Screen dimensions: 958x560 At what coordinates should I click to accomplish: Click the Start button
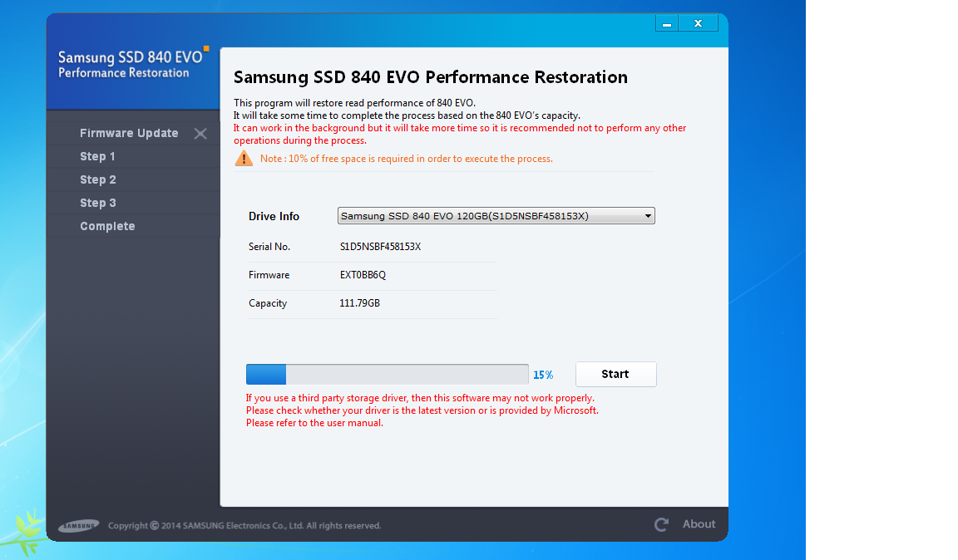click(x=616, y=375)
